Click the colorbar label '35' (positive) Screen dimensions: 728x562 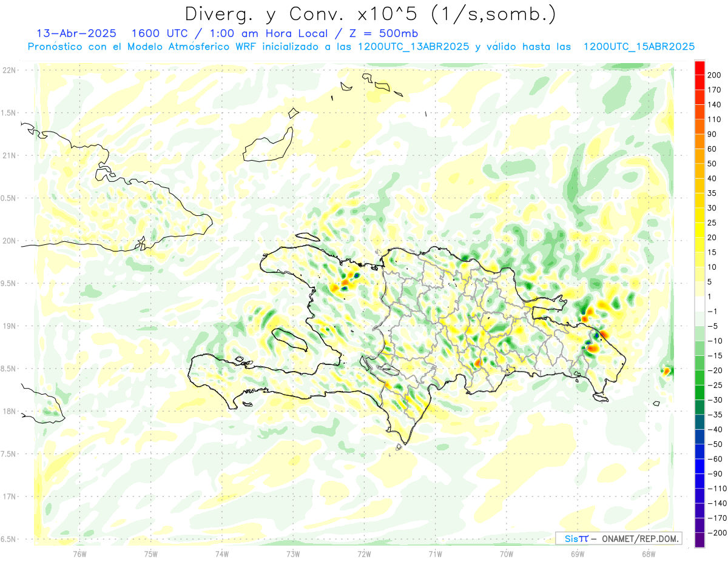713,193
